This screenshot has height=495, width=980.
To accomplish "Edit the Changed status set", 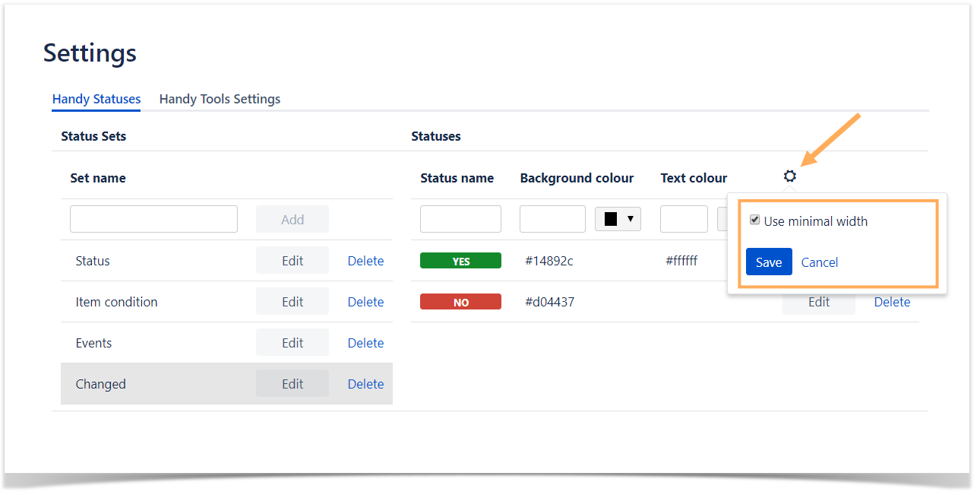I will (292, 384).
